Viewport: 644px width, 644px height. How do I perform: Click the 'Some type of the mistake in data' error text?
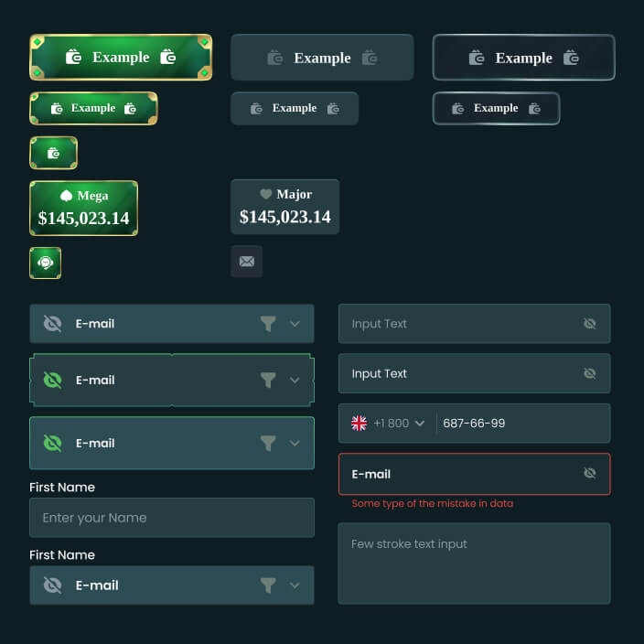[x=432, y=503]
